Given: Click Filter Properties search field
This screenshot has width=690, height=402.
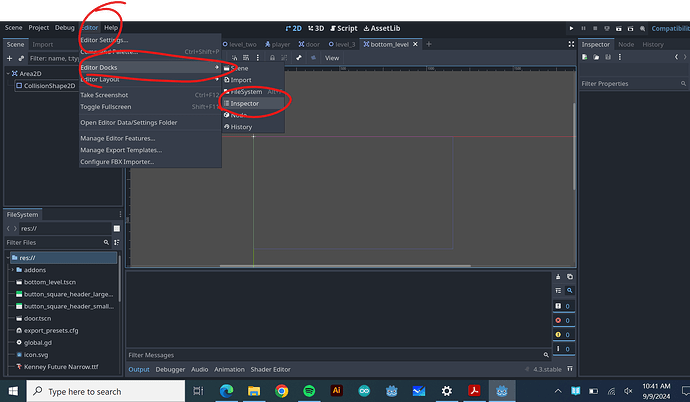Looking at the screenshot, I should 633,84.
